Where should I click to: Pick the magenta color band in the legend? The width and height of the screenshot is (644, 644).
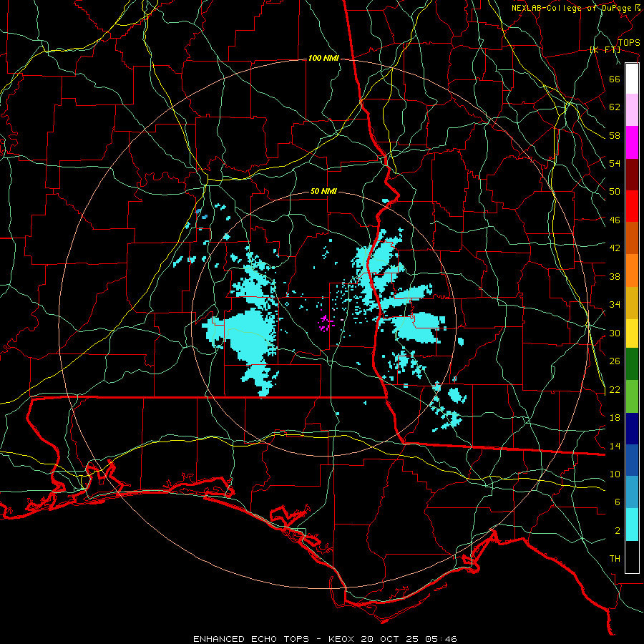[x=632, y=142]
